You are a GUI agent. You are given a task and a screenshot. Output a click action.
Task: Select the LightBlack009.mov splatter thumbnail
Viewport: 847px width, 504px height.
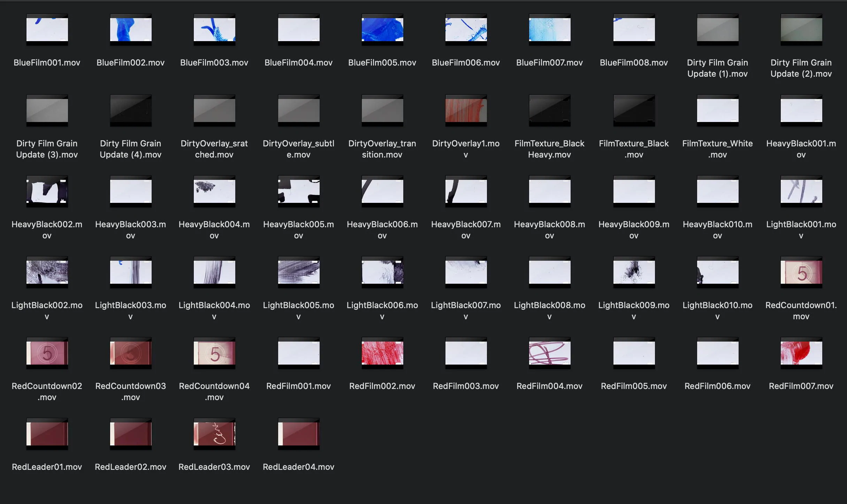[634, 272]
